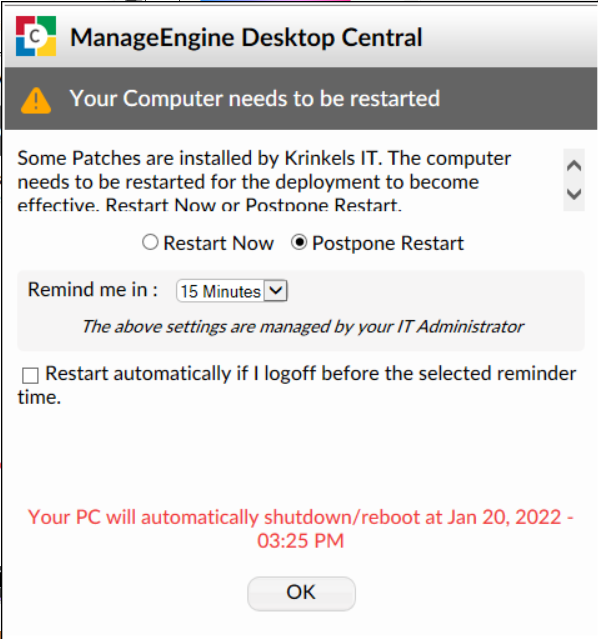
Task: Click the dropdown arrow beside 15 Minutes
Action: pos(276,291)
